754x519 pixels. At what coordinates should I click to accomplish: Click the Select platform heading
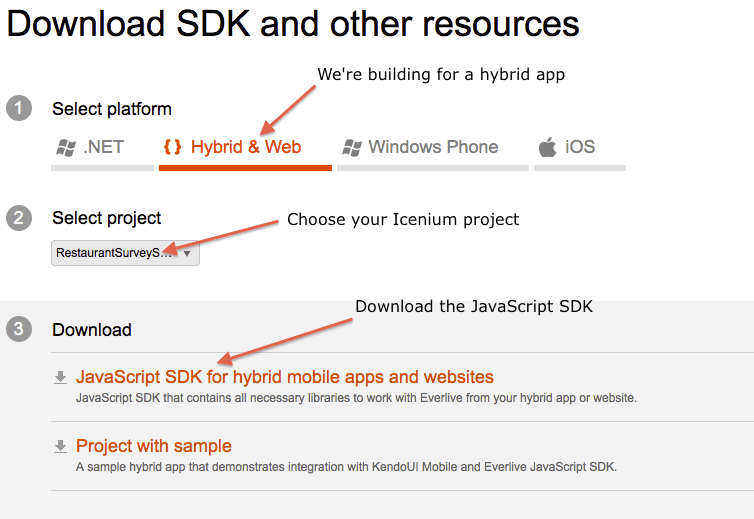tap(112, 109)
